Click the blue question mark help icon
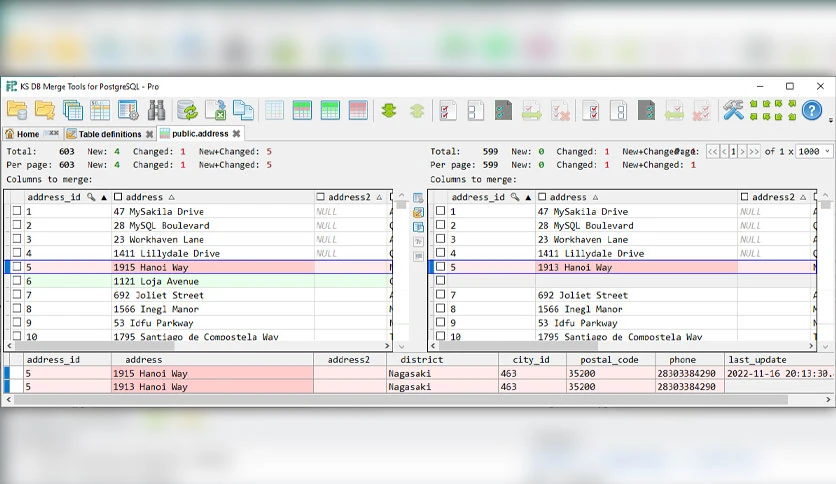This screenshot has height=484, width=836. tap(811, 110)
